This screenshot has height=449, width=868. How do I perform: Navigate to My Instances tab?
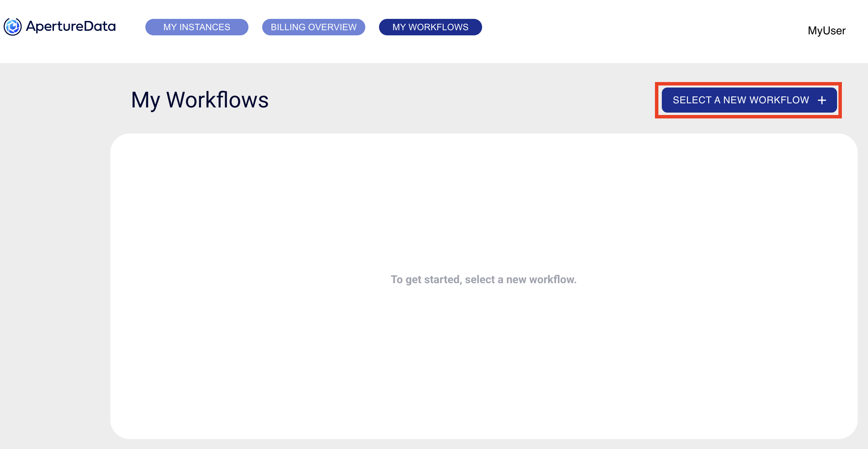tap(196, 26)
